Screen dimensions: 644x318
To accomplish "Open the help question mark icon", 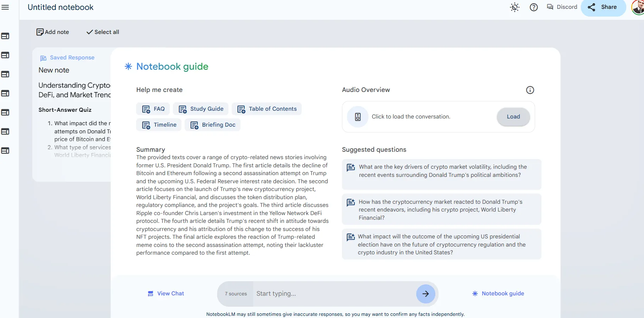I will pyautogui.click(x=534, y=7).
